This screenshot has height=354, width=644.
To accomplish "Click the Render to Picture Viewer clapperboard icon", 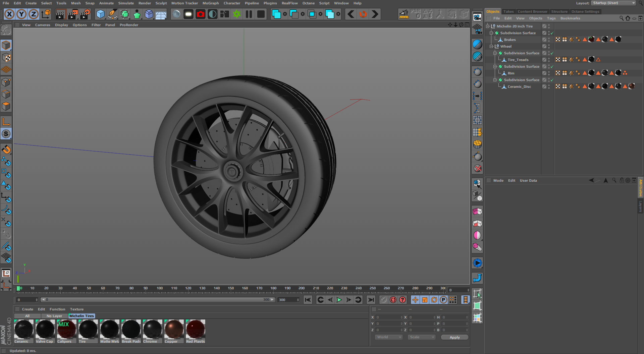I will tap(72, 14).
